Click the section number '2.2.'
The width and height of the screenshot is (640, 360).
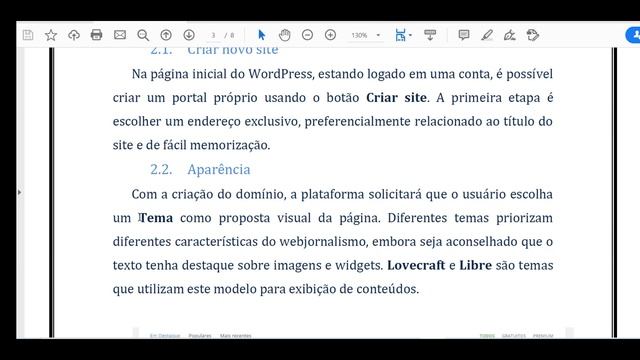tap(161, 169)
